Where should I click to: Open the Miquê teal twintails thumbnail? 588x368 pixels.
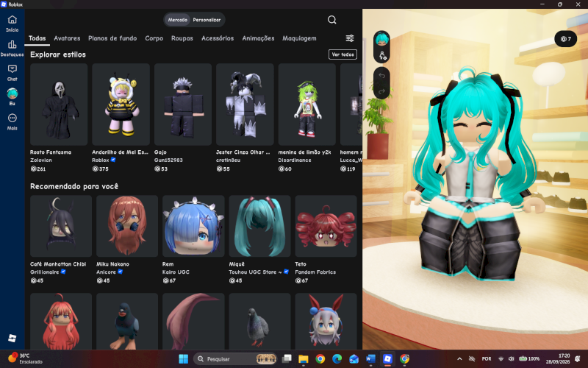[x=260, y=226]
